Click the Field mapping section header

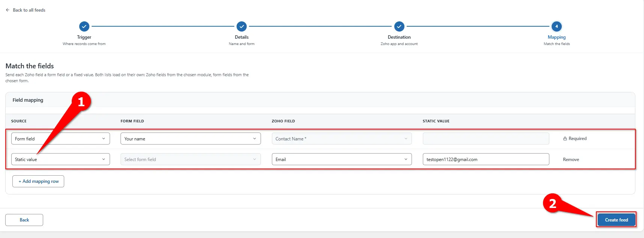click(28, 100)
